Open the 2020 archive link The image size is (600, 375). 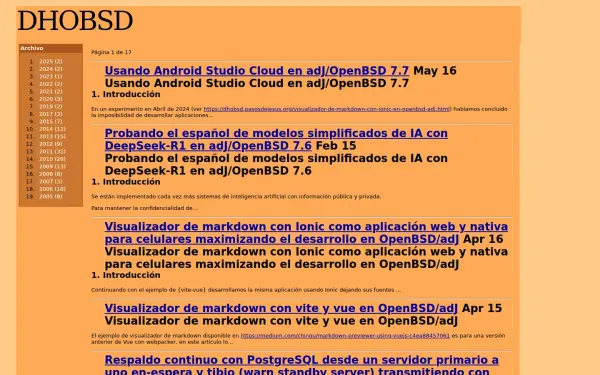[51, 99]
